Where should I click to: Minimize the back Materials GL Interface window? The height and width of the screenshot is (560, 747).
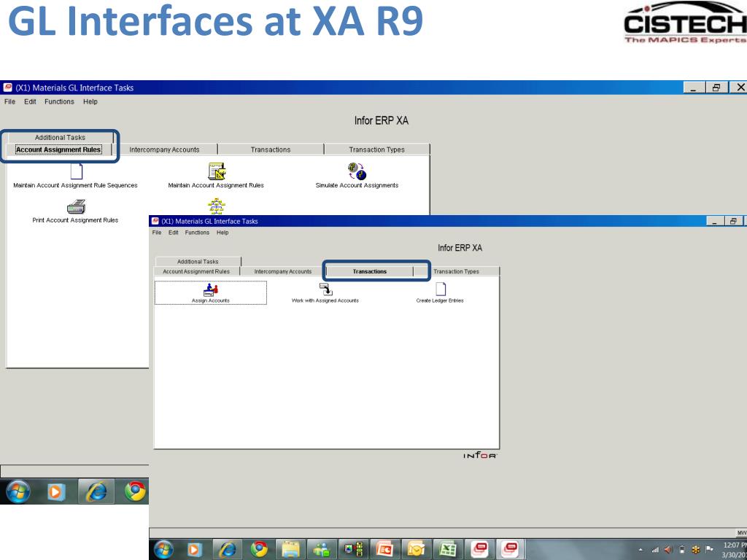pyautogui.click(x=694, y=87)
